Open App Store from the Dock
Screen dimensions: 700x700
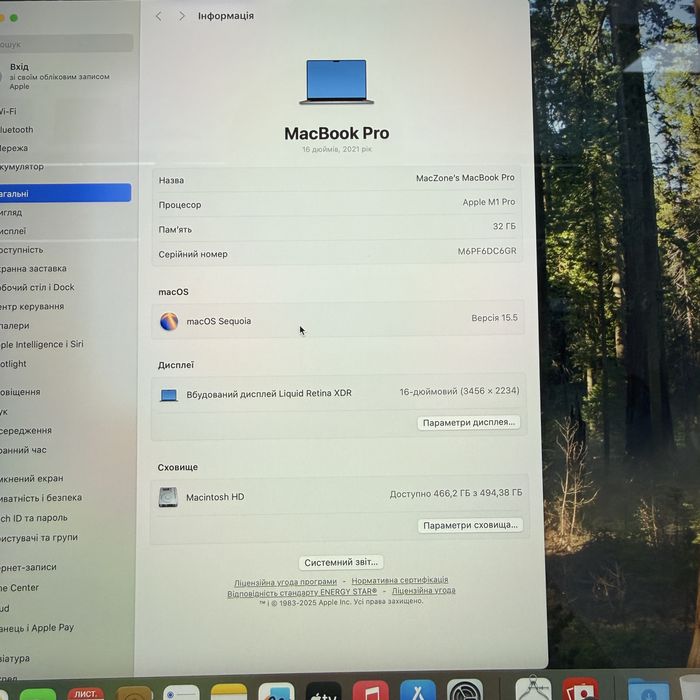point(418,690)
